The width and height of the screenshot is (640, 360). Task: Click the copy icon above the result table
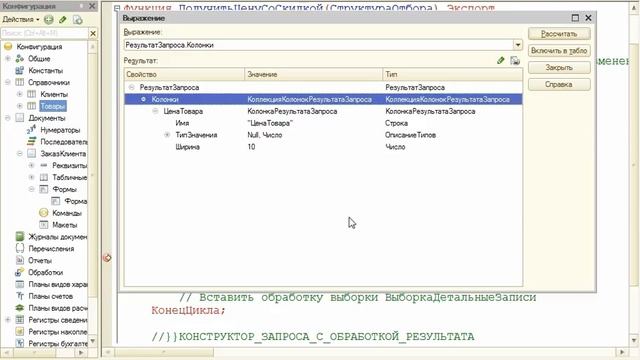(515, 60)
